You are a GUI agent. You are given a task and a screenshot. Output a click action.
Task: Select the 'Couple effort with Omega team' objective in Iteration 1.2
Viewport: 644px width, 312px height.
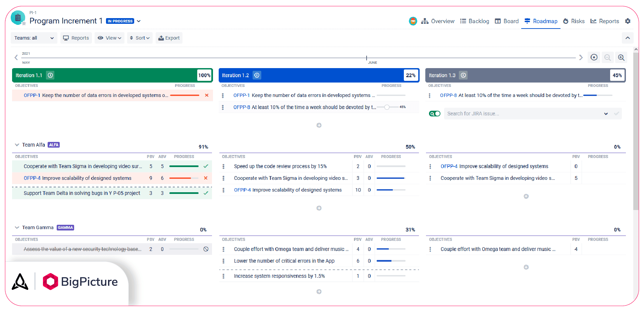291,249
